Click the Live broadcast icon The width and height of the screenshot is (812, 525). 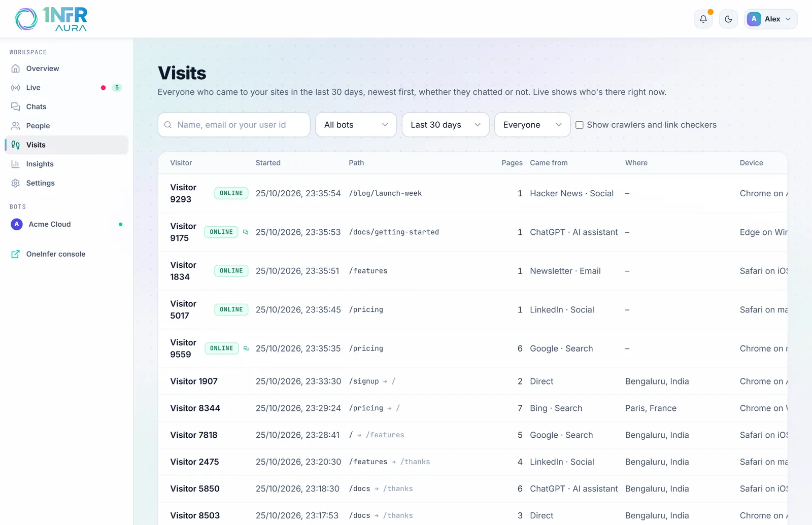pyautogui.click(x=16, y=88)
